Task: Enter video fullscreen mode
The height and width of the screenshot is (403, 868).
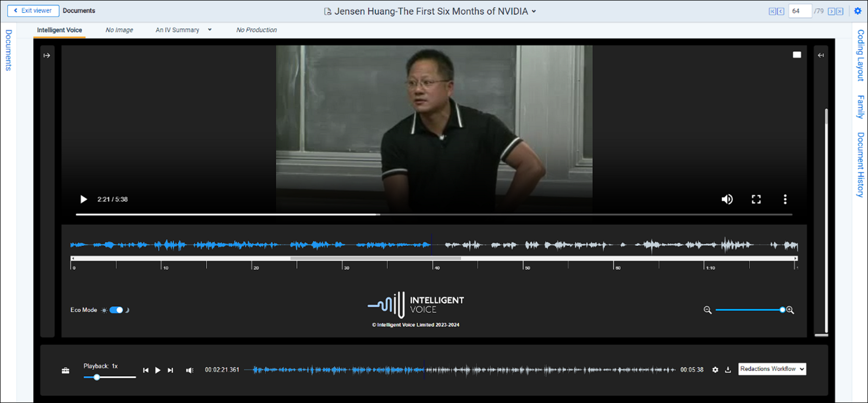Action: click(x=756, y=199)
